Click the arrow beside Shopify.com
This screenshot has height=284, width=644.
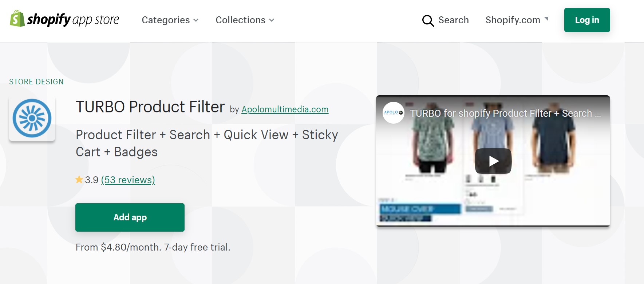546,19
